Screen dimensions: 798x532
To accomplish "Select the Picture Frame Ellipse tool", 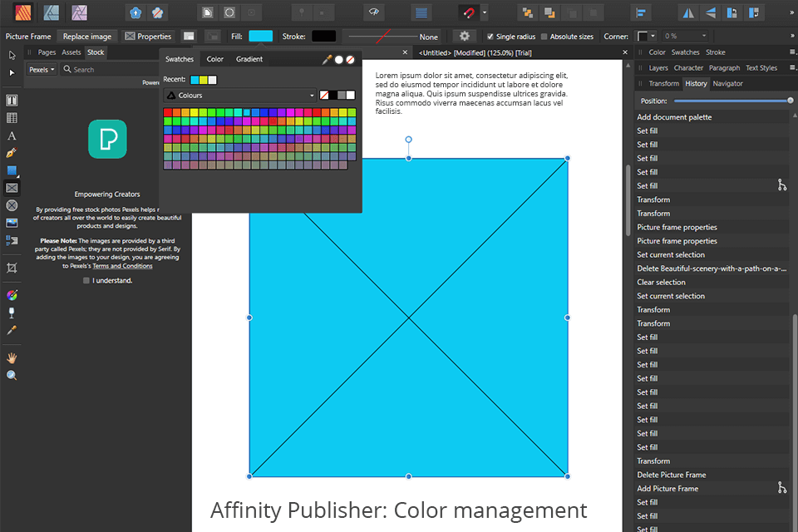I will 12,205.
